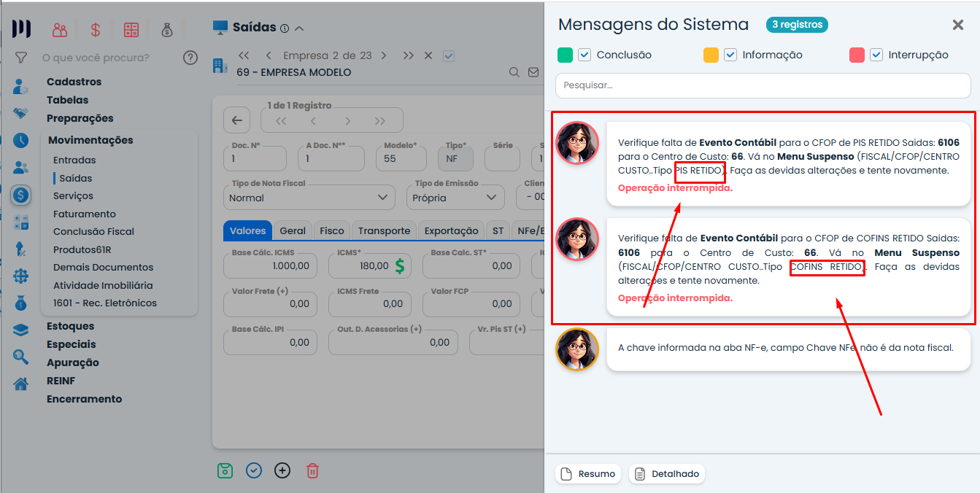Toggle checkbox next to company navigation
The image size is (980, 493).
(449, 55)
